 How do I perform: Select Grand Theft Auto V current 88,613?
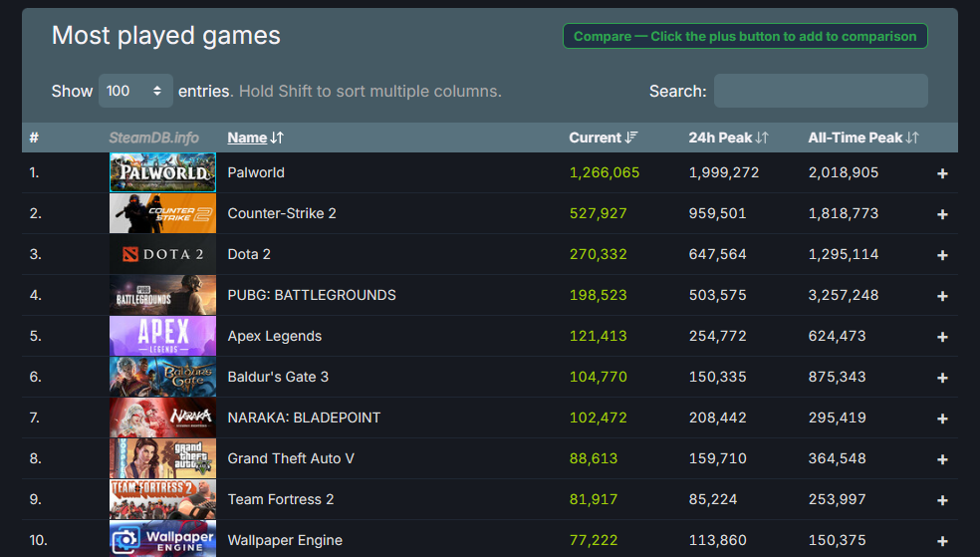(x=594, y=458)
